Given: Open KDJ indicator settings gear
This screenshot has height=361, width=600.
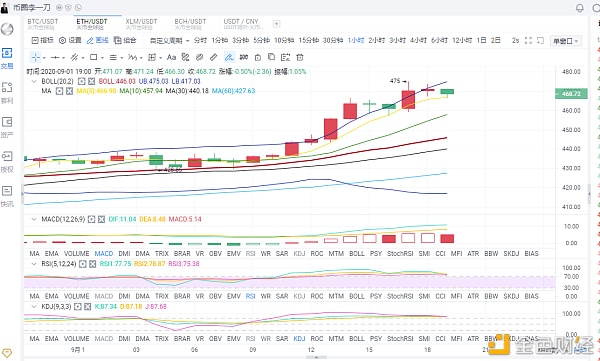Looking at the screenshot, I should pos(78,307).
